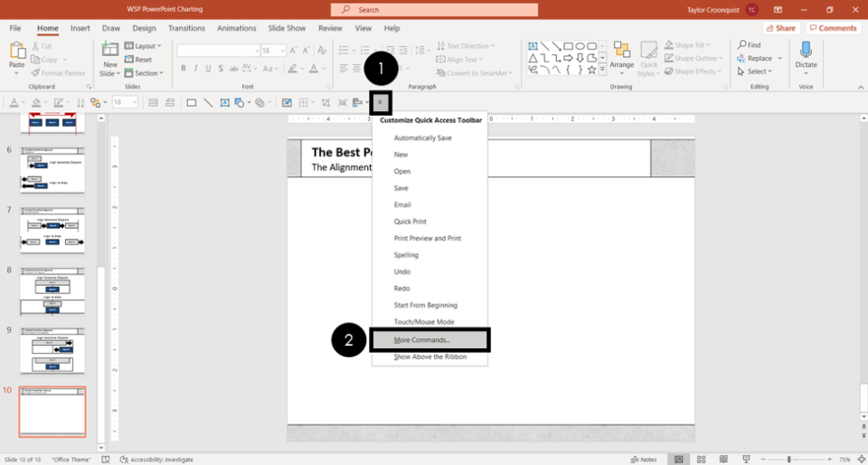Toggle text shadow
Screen dimensions: 868x465
click(221, 69)
